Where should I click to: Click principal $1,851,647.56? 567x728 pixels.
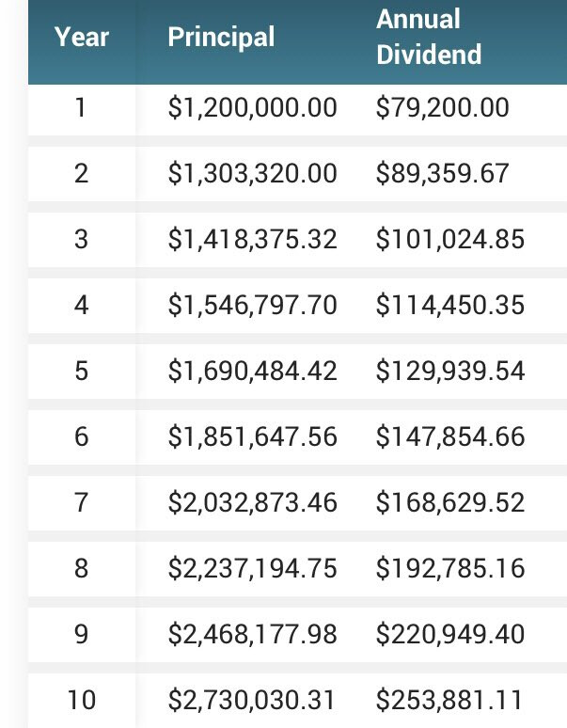(252, 437)
